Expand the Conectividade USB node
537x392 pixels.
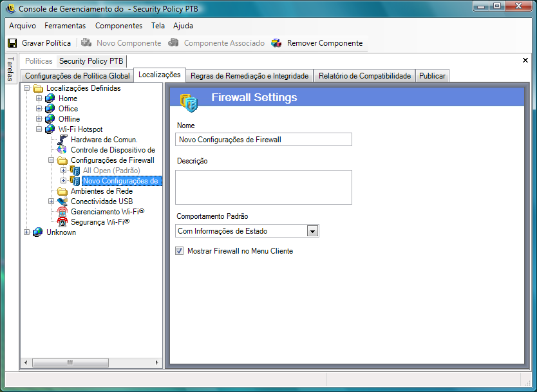52,201
